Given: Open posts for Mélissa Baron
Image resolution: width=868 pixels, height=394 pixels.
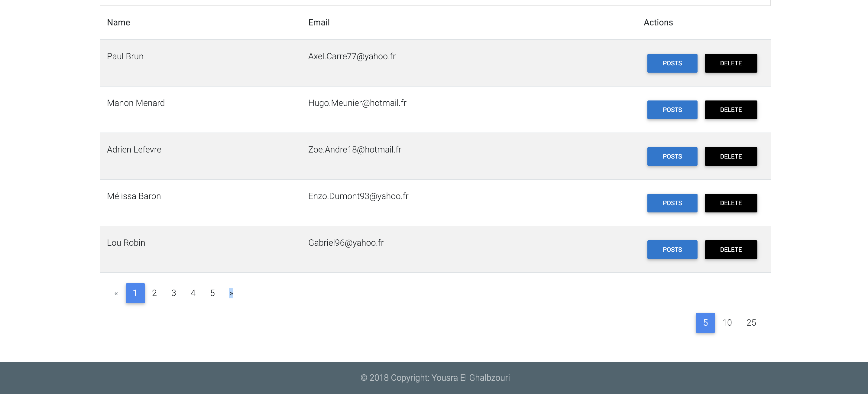Looking at the screenshot, I should point(672,203).
